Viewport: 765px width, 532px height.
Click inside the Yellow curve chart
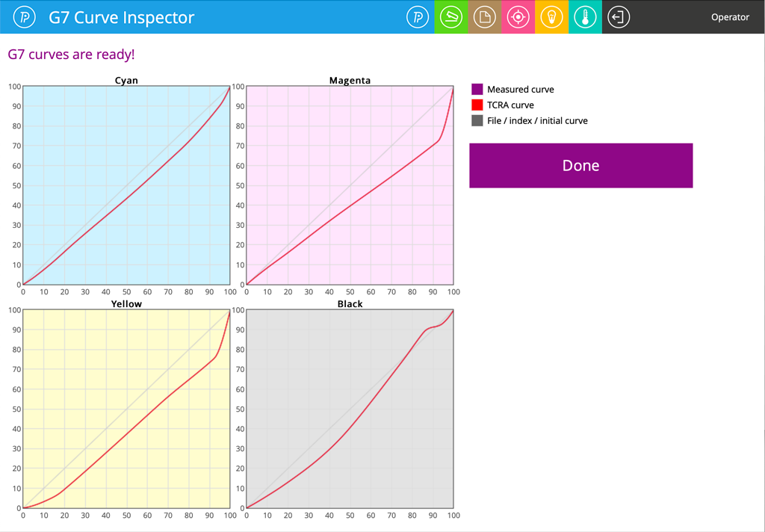click(x=126, y=409)
